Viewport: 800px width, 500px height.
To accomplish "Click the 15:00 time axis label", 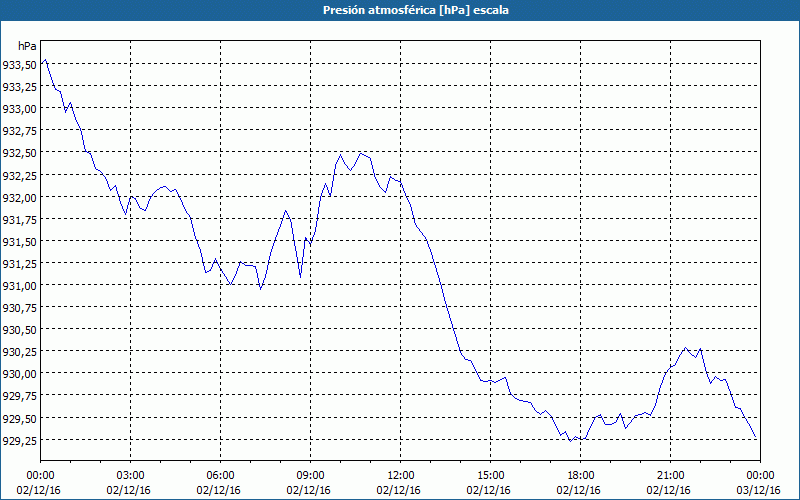I will 490,476.
